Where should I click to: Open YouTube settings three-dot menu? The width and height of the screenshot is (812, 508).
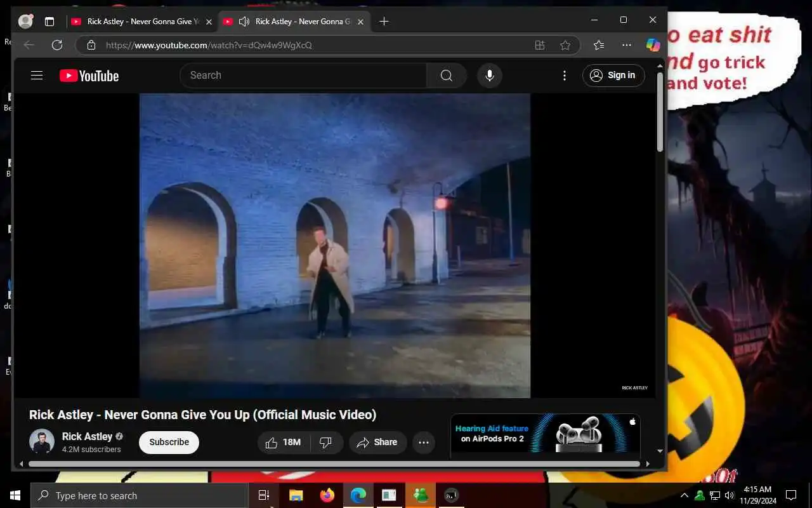point(565,76)
